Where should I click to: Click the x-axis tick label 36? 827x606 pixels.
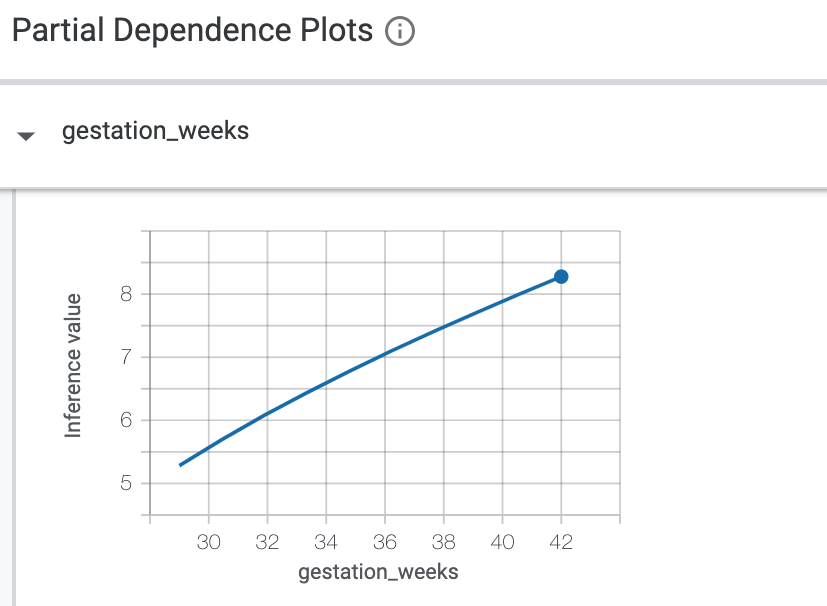pyautogui.click(x=385, y=541)
